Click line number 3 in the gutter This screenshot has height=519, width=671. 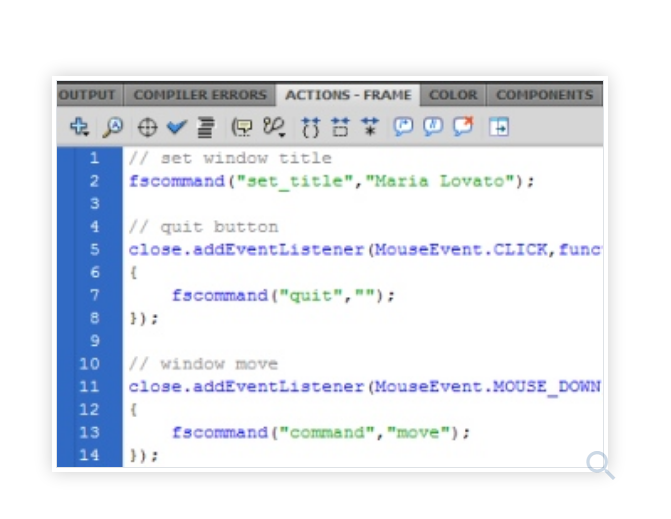coord(95,204)
